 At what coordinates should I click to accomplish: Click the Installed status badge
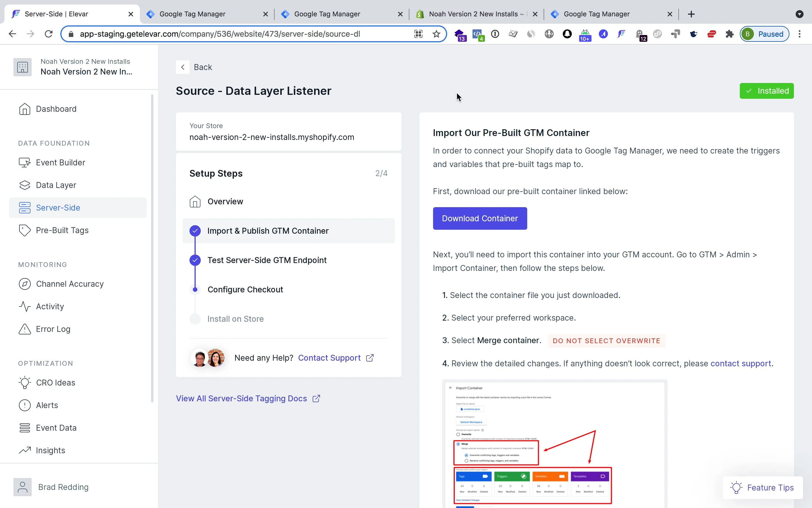[766, 91]
